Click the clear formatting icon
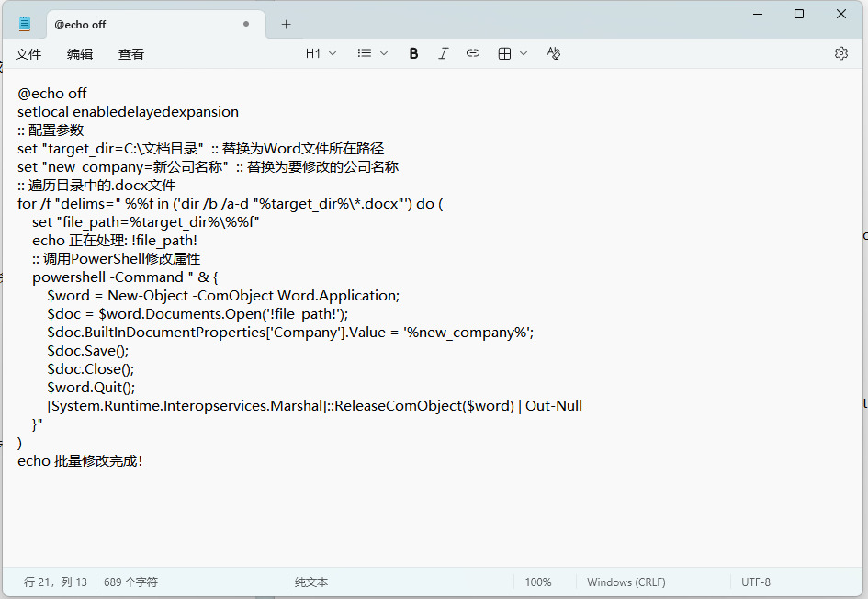 pyautogui.click(x=553, y=53)
